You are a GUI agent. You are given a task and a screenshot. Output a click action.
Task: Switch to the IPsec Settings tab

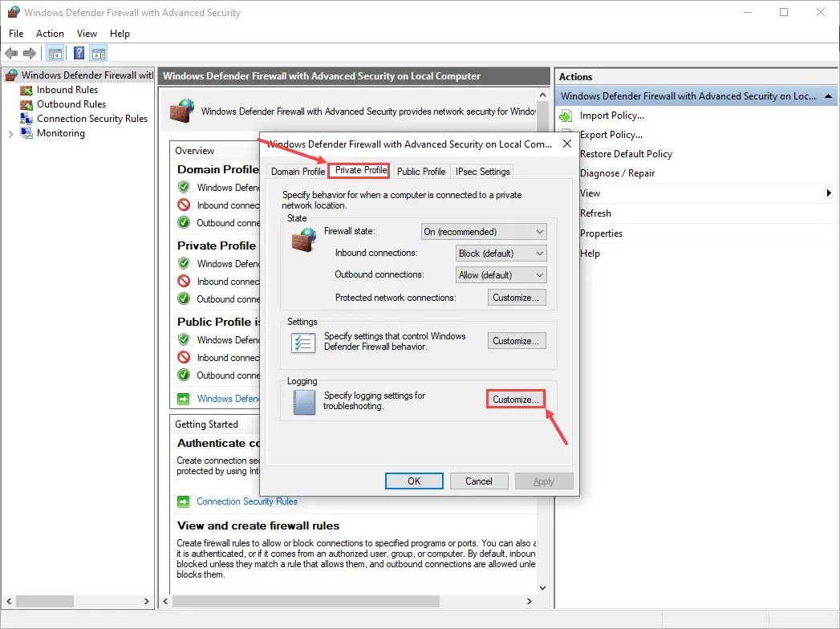click(482, 171)
